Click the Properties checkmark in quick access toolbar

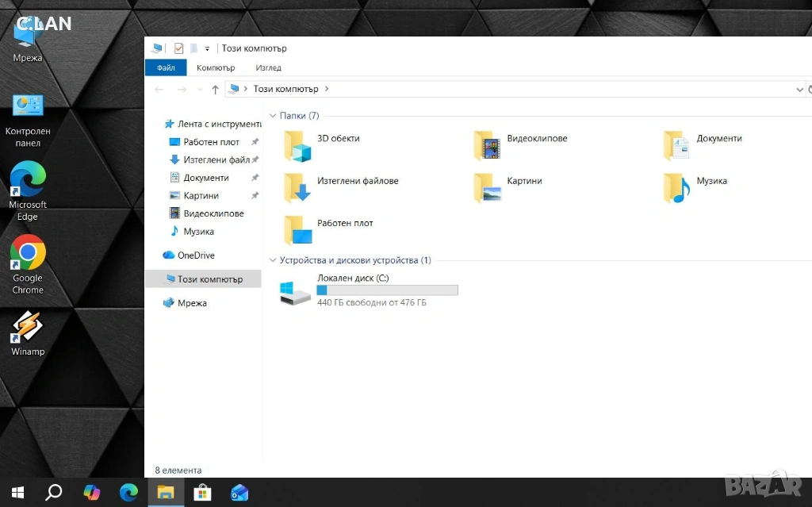click(x=178, y=48)
